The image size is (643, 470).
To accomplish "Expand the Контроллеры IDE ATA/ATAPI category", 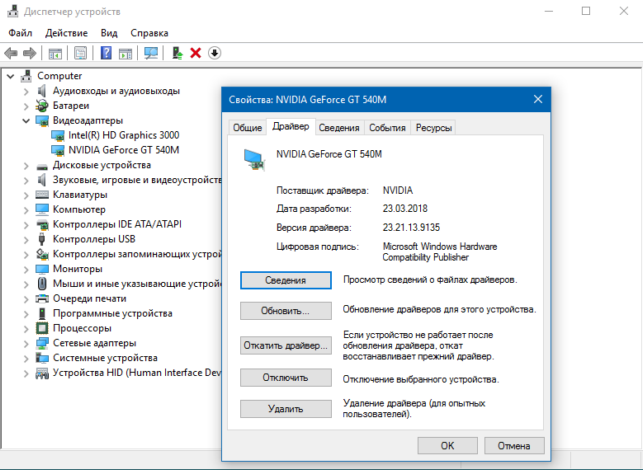I will click(26, 225).
